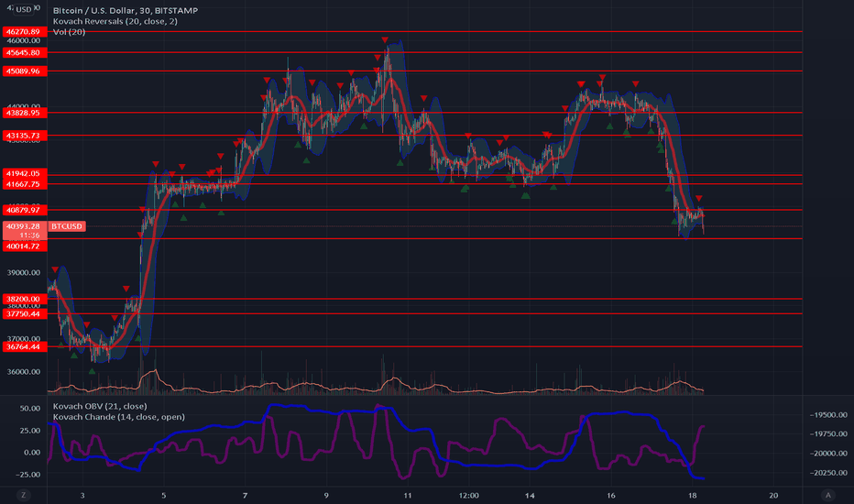Click the 41667.75 price level label
854x504 pixels.
pos(25,184)
